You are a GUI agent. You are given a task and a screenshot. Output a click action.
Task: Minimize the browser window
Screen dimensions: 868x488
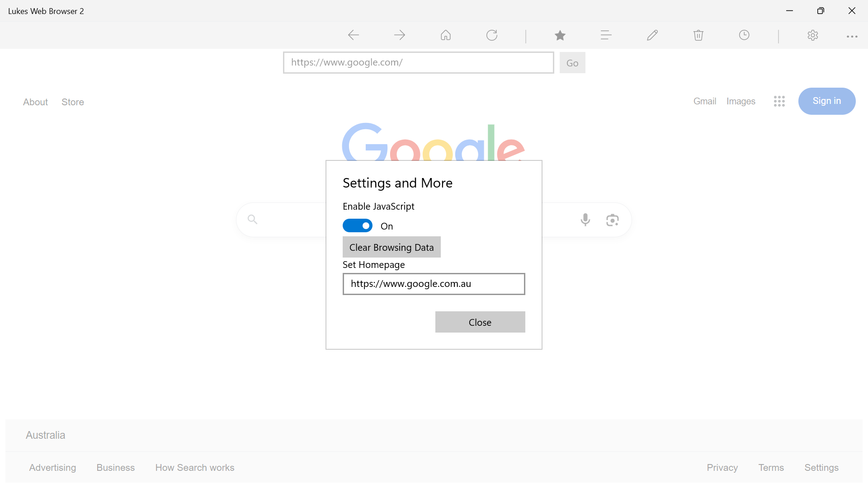pyautogui.click(x=790, y=11)
